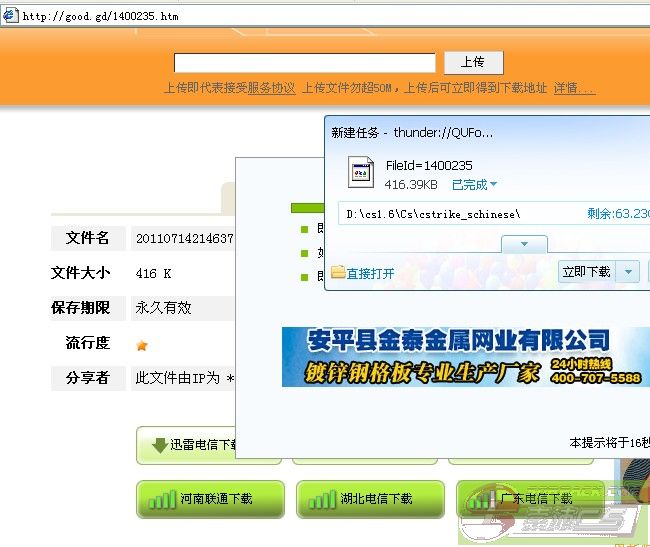The image size is (650, 547).
Task: Open the 已完成 status dropdown
Action: coord(474,185)
